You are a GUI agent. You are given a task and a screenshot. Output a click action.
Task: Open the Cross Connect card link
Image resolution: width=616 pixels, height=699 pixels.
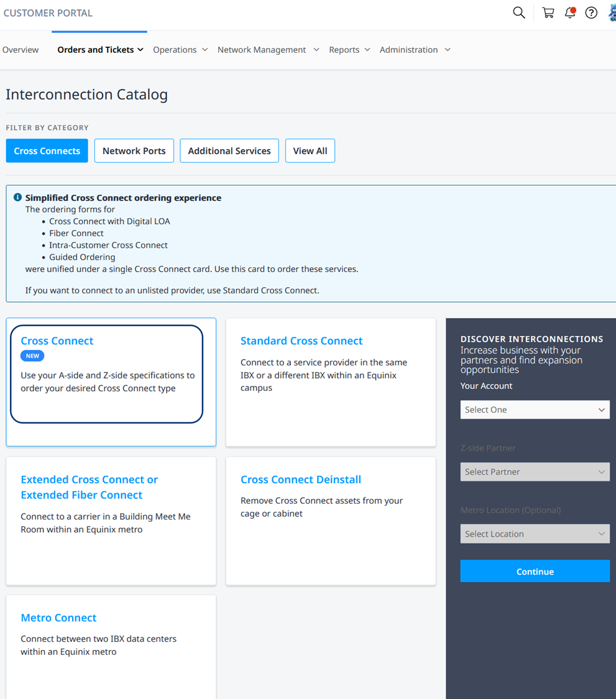point(57,340)
